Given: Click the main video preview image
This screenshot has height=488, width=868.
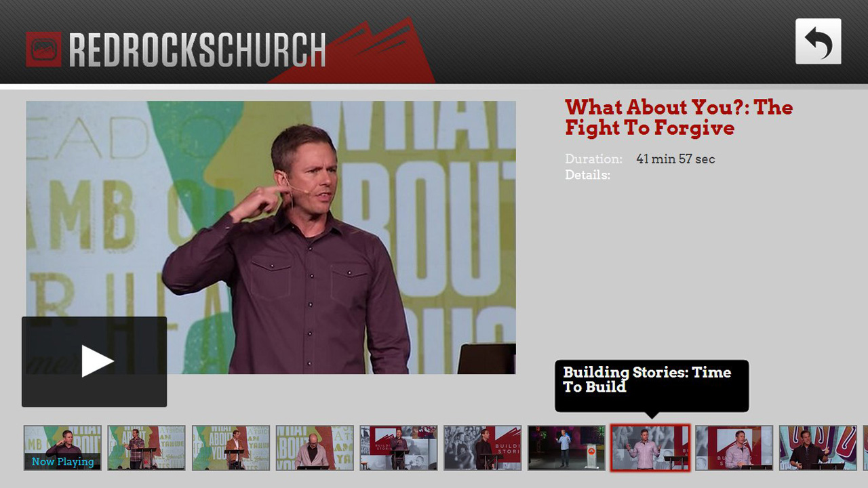Looking at the screenshot, I should pos(271,237).
